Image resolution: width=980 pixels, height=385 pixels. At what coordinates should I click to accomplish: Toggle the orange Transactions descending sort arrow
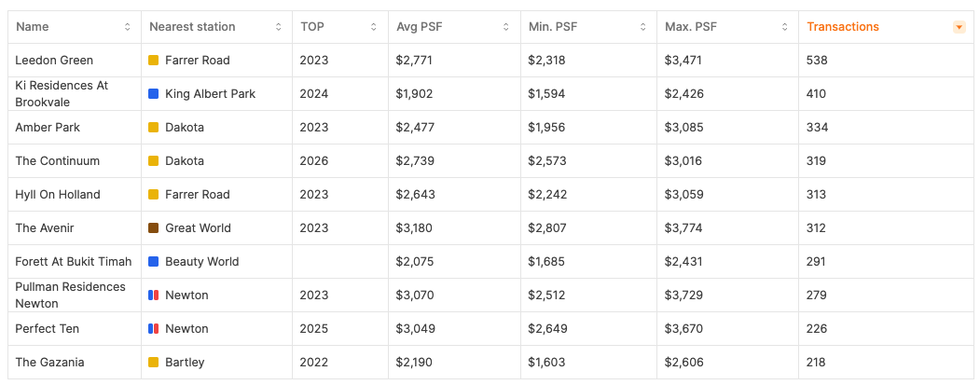coord(959,27)
